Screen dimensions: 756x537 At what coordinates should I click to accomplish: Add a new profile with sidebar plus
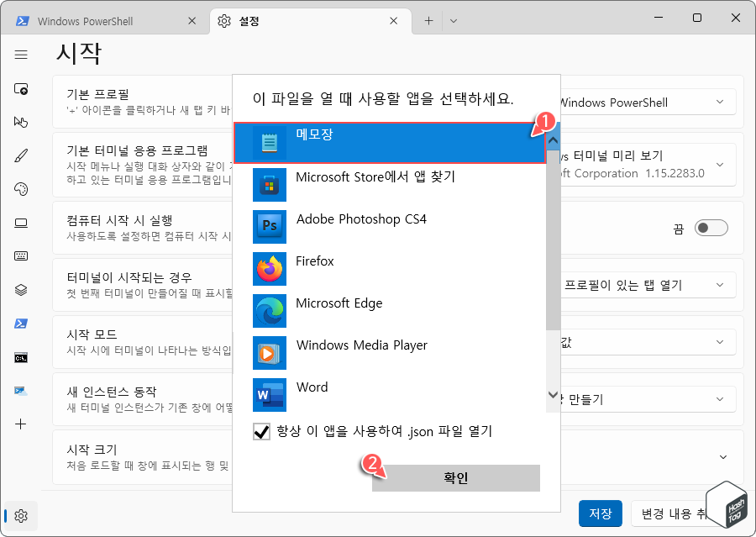[x=21, y=424]
